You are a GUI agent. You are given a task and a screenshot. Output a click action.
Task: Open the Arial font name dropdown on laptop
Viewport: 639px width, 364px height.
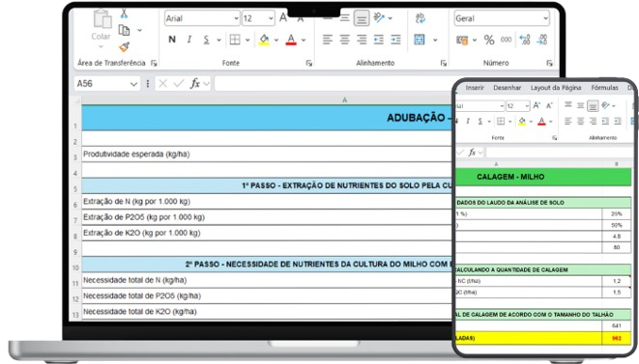coord(236,18)
